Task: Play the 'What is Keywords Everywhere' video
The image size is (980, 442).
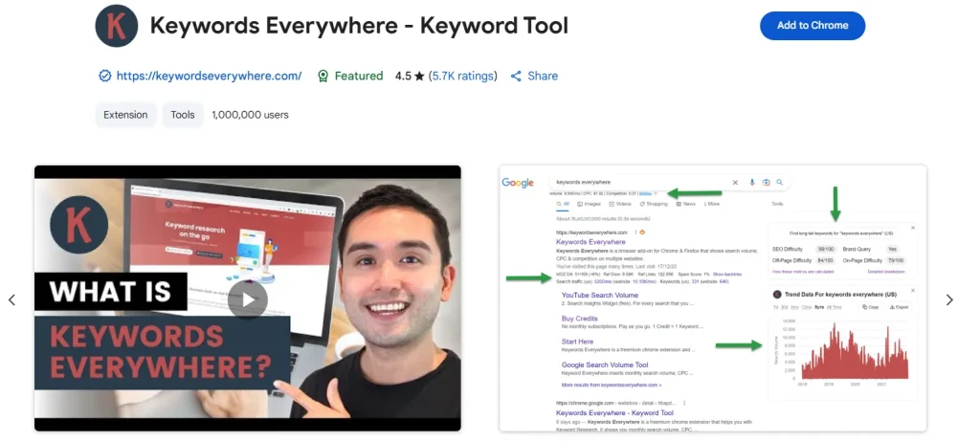Action: point(248,299)
